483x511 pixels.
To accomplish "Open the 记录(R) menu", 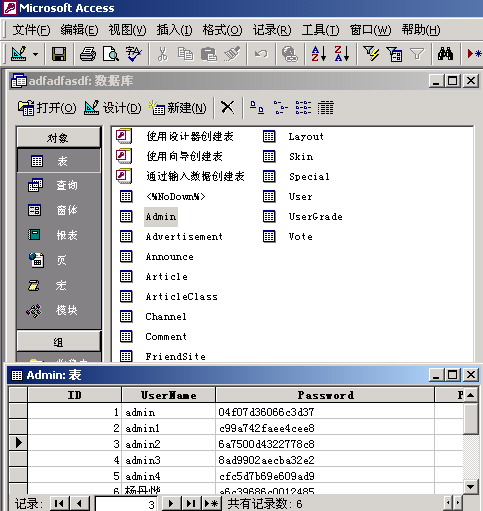I will click(x=272, y=30).
